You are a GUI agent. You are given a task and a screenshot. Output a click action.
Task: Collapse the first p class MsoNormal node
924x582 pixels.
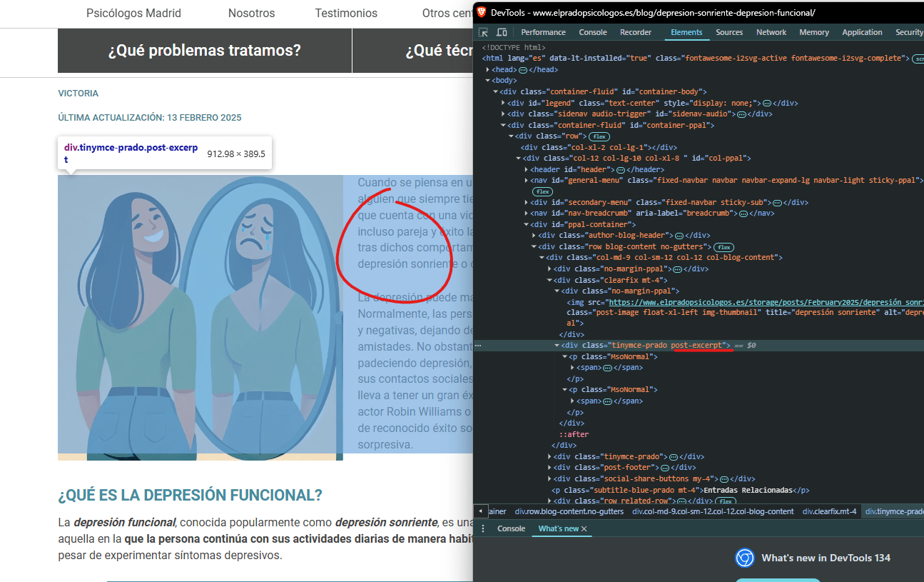click(x=565, y=356)
